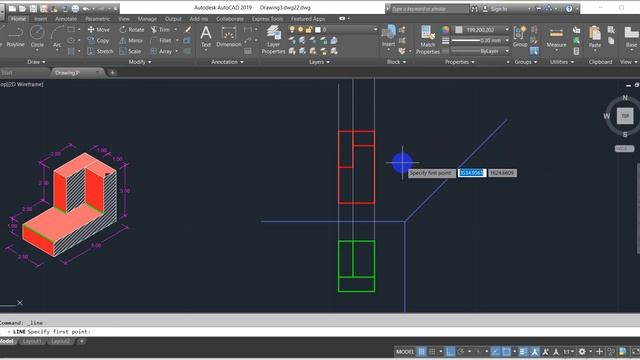Select the Dimension tool
The width and height of the screenshot is (640, 360).
(x=229, y=37)
